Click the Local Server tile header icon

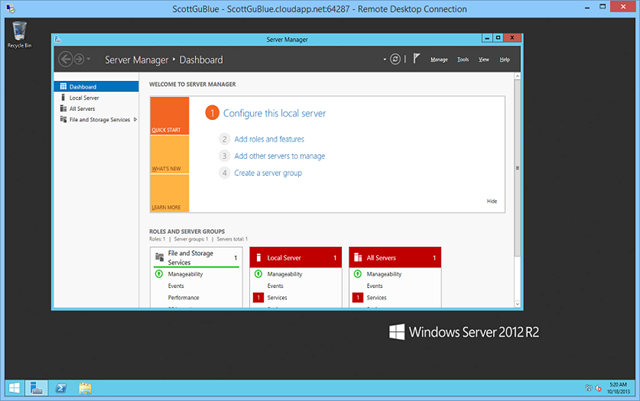(258, 257)
